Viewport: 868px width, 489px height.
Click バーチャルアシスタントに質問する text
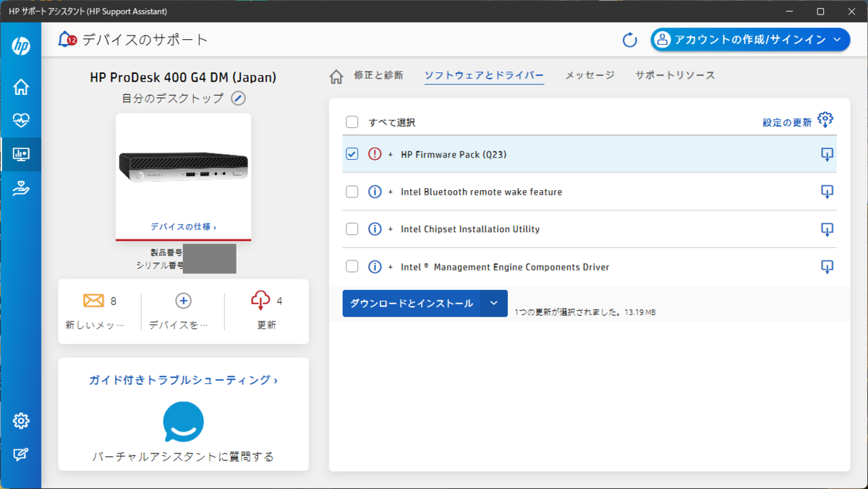click(183, 456)
